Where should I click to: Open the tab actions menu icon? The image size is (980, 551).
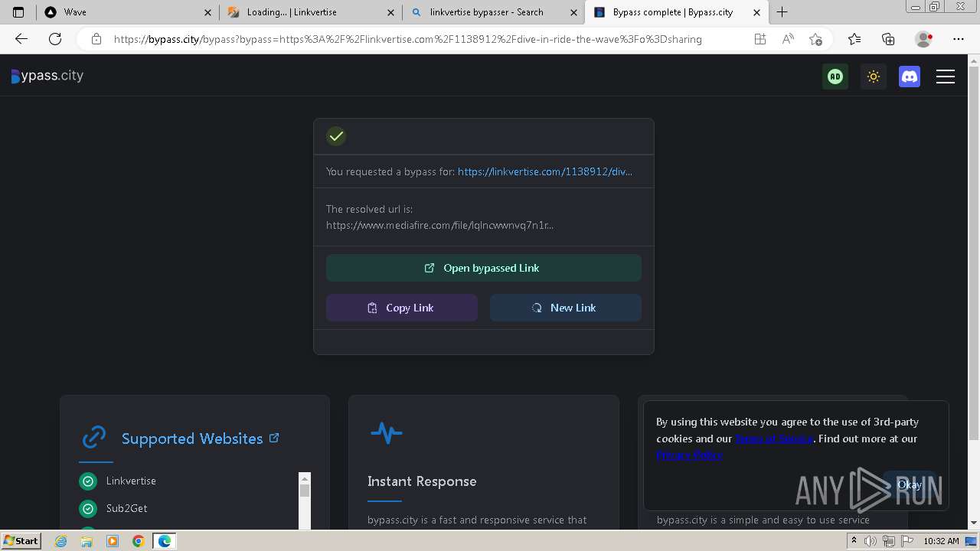click(18, 12)
